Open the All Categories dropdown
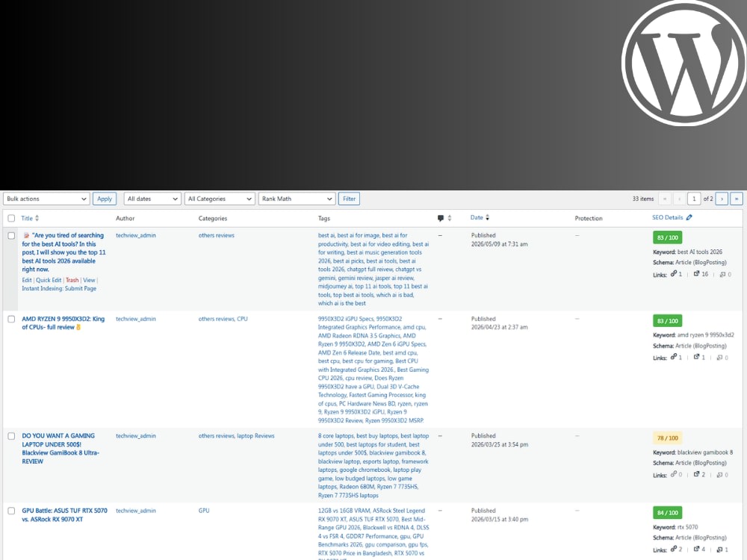This screenshot has height=560, width=747. pyautogui.click(x=219, y=199)
